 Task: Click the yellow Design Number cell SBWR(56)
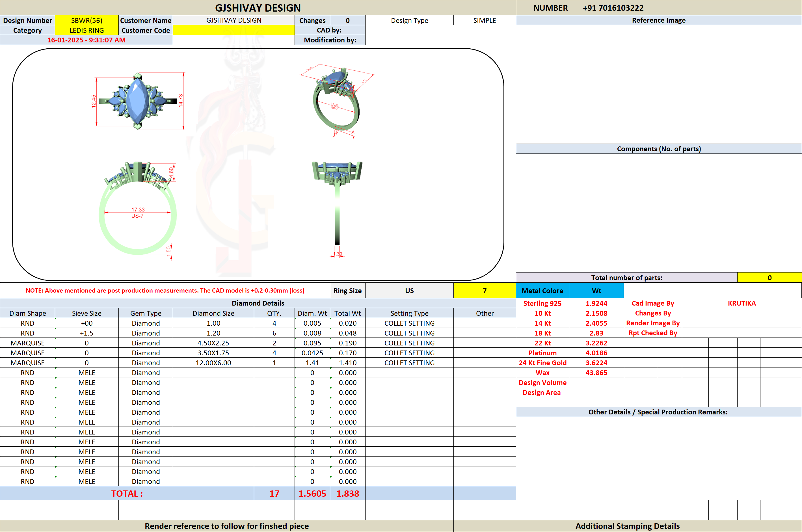click(87, 20)
